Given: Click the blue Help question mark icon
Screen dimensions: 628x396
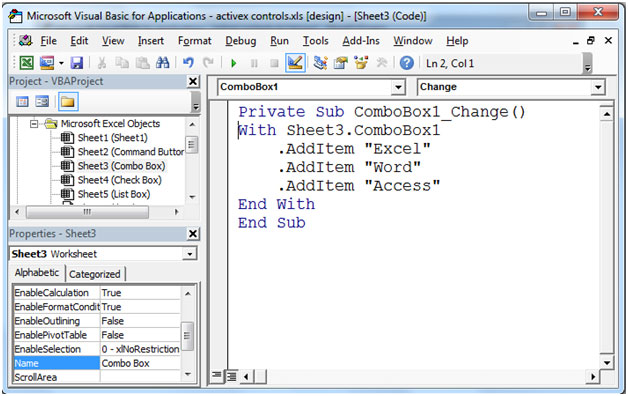Looking at the screenshot, I should click(407, 63).
